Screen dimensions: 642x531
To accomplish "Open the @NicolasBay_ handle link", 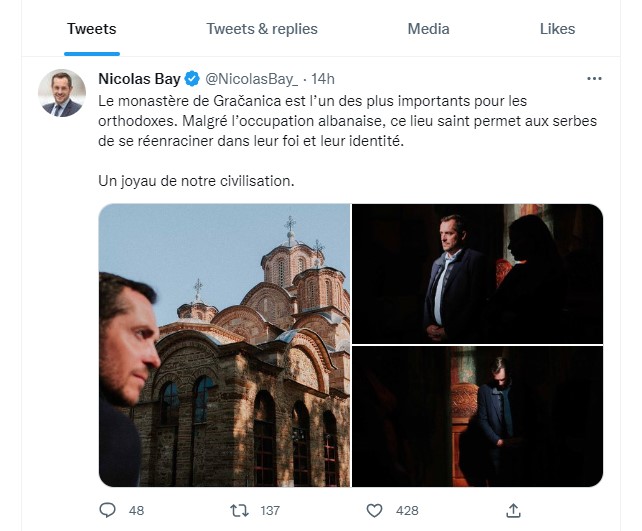I will (x=251, y=79).
